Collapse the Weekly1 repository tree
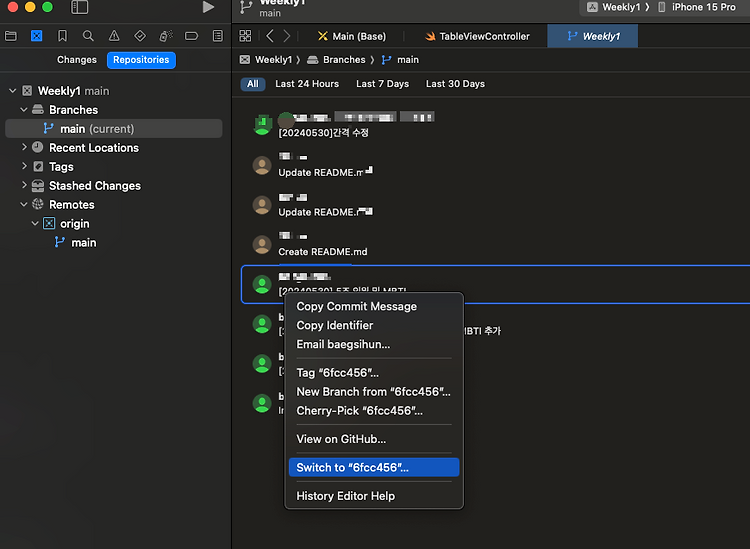This screenshot has height=549, width=750. [12, 91]
